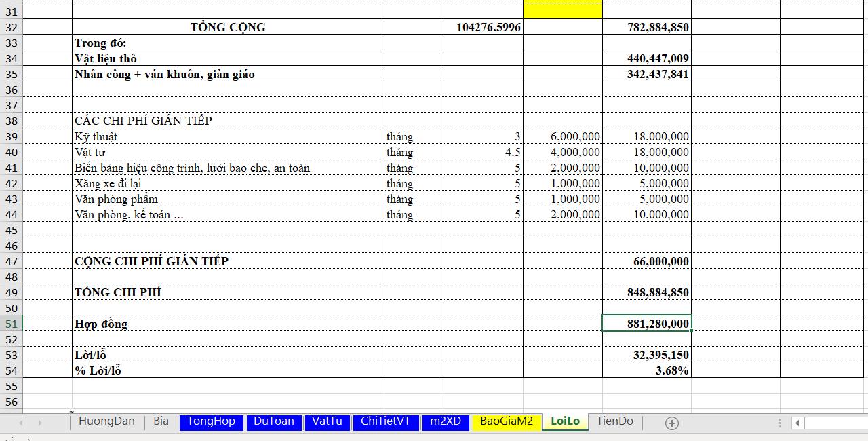The width and height of the screenshot is (868, 441).
Task: Click the tab bar splitter dots handle
Action: coord(780,423)
